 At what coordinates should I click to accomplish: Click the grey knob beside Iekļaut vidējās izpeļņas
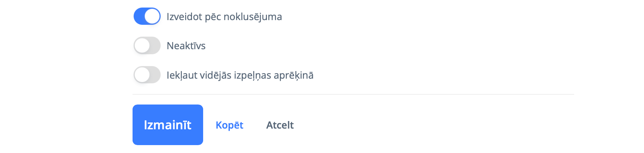tap(142, 75)
